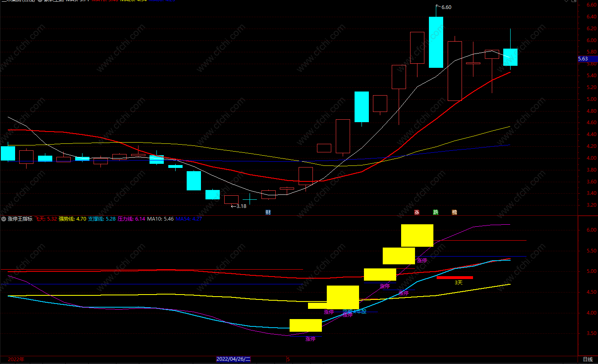
Task: Click the 飞天: 5.32 indicator value
Action: coord(45,219)
